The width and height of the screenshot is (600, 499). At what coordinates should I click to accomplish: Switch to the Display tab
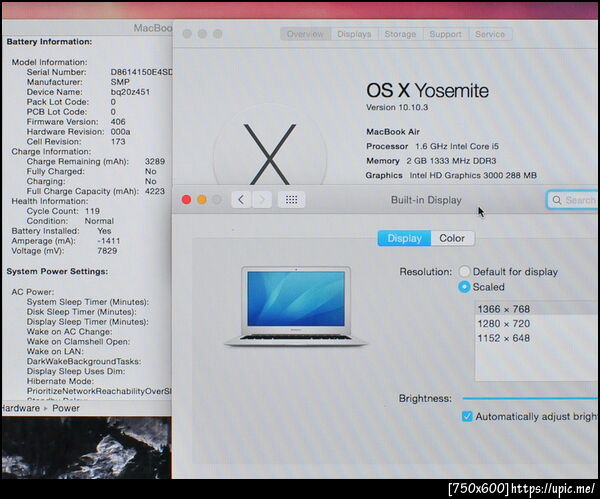click(404, 238)
